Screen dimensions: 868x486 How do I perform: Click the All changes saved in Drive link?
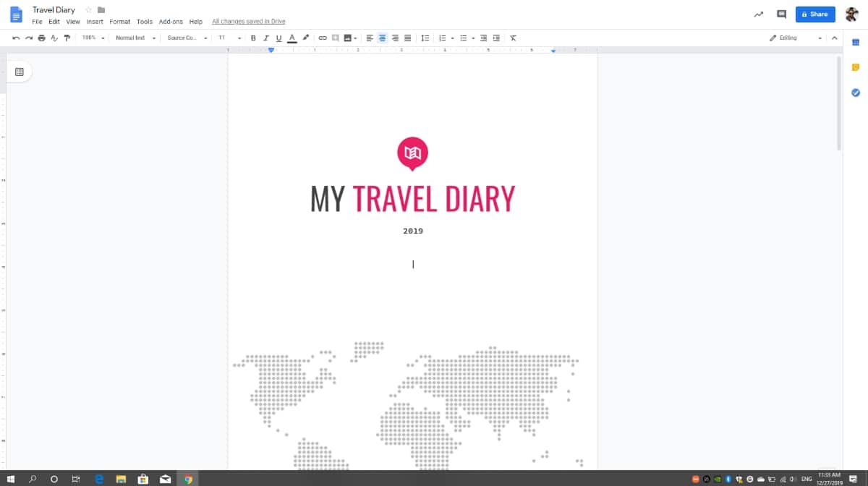(248, 21)
